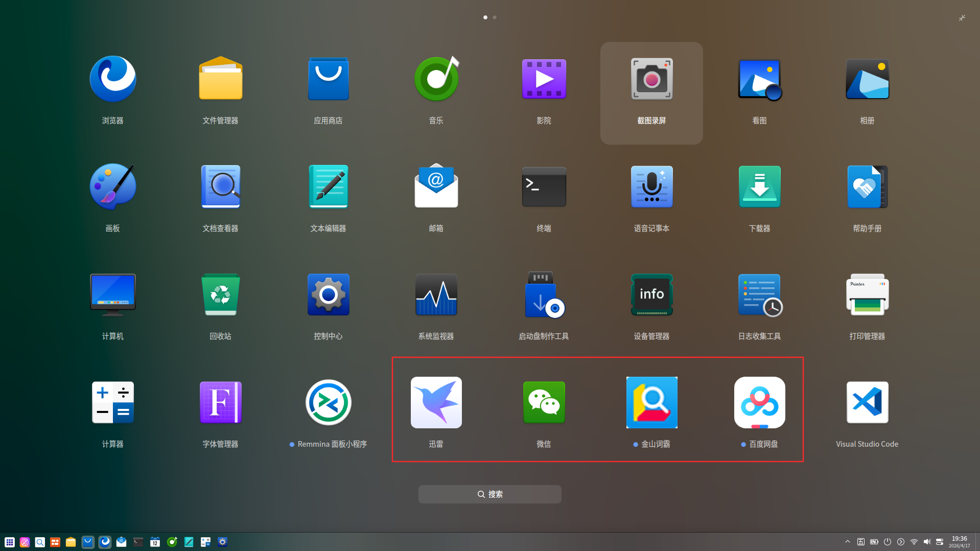Exit fullscreen launcher with the top-right shrink icon
The image size is (980, 551).
point(962,18)
